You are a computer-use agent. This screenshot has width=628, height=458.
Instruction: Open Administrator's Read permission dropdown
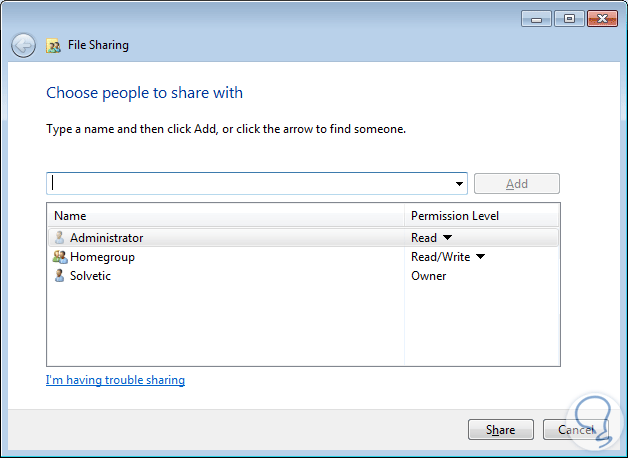(x=447, y=238)
